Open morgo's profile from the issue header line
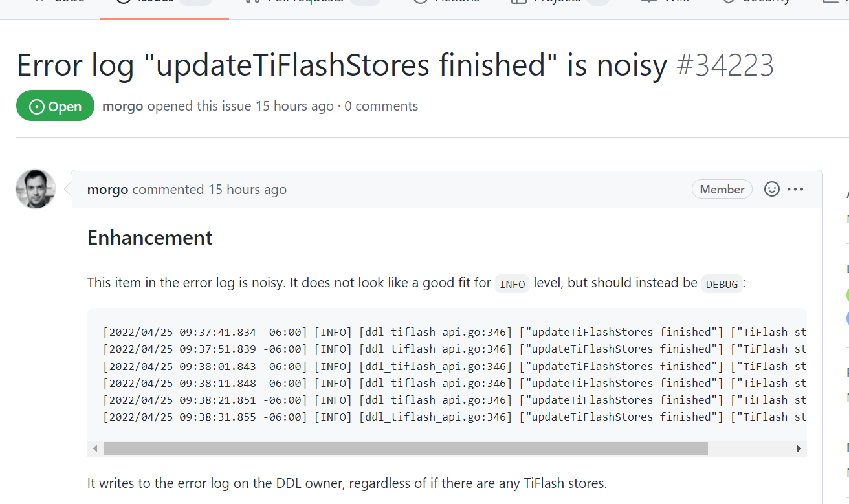 click(122, 106)
